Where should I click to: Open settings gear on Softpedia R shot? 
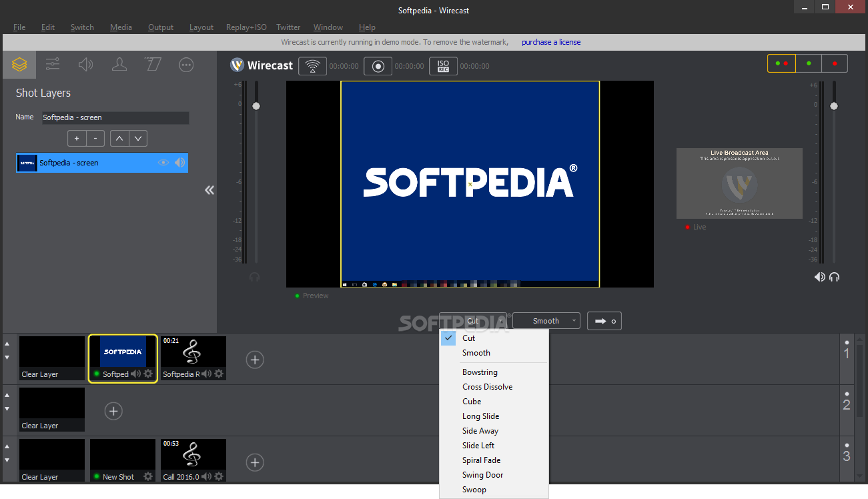(219, 374)
